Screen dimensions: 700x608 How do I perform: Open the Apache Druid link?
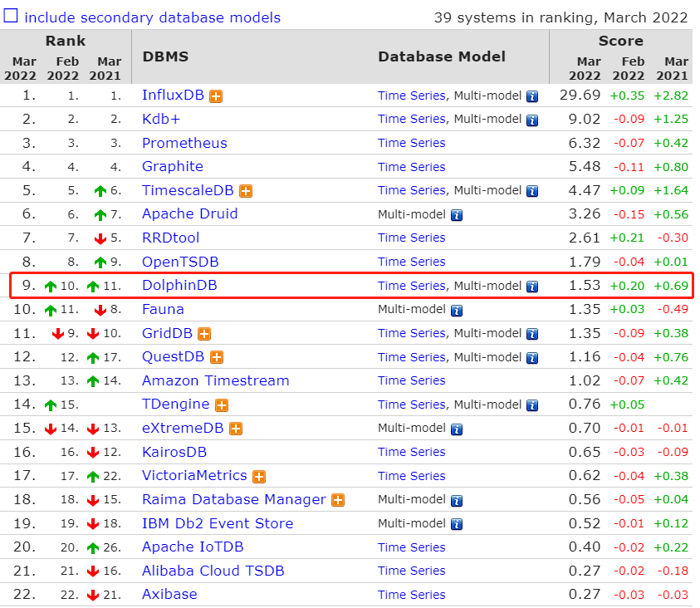(189, 213)
